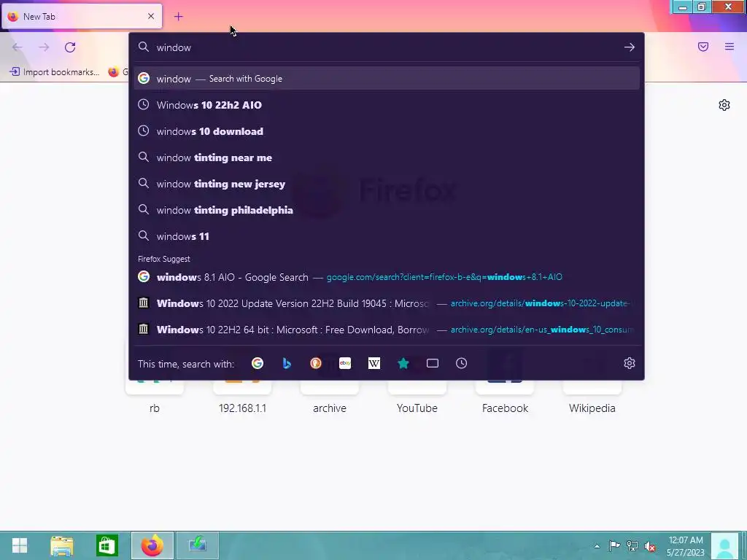Screen dimensions: 747x560
Task: Open 'windows 8.1 AIO - Google Search' result
Action: coord(387,276)
